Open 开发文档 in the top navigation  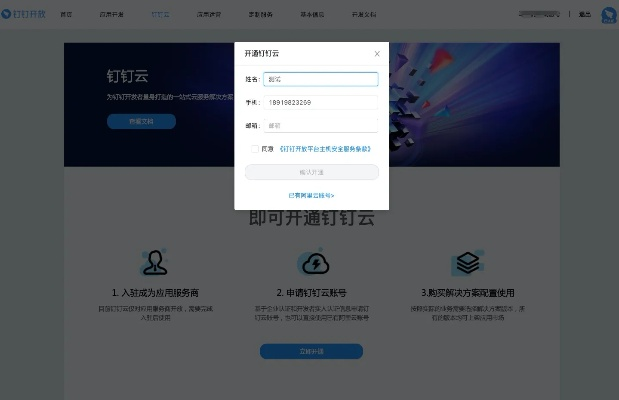coord(364,16)
